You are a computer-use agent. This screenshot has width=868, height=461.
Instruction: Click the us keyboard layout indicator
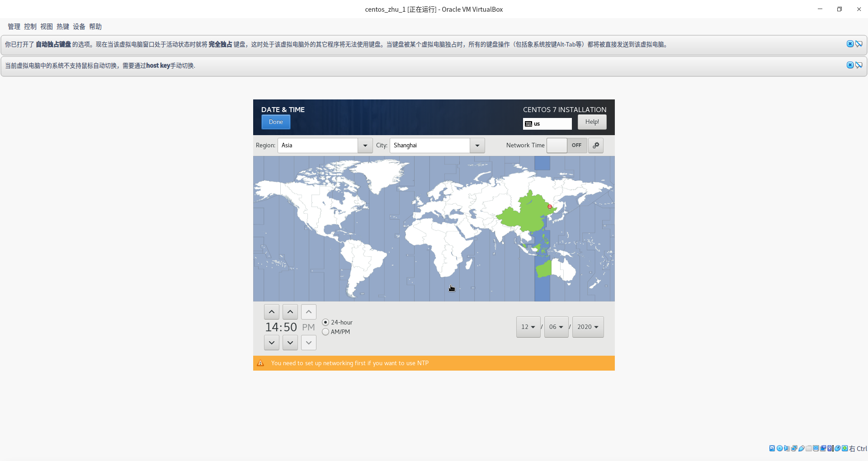pyautogui.click(x=547, y=123)
